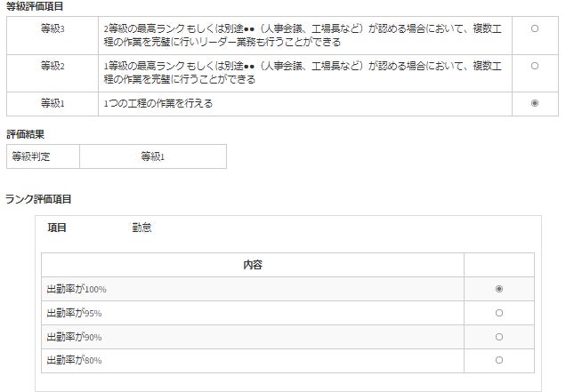The width and height of the screenshot is (582, 392).
Task: Pick the 出勤率が80% radio option
Action: pyautogui.click(x=498, y=360)
